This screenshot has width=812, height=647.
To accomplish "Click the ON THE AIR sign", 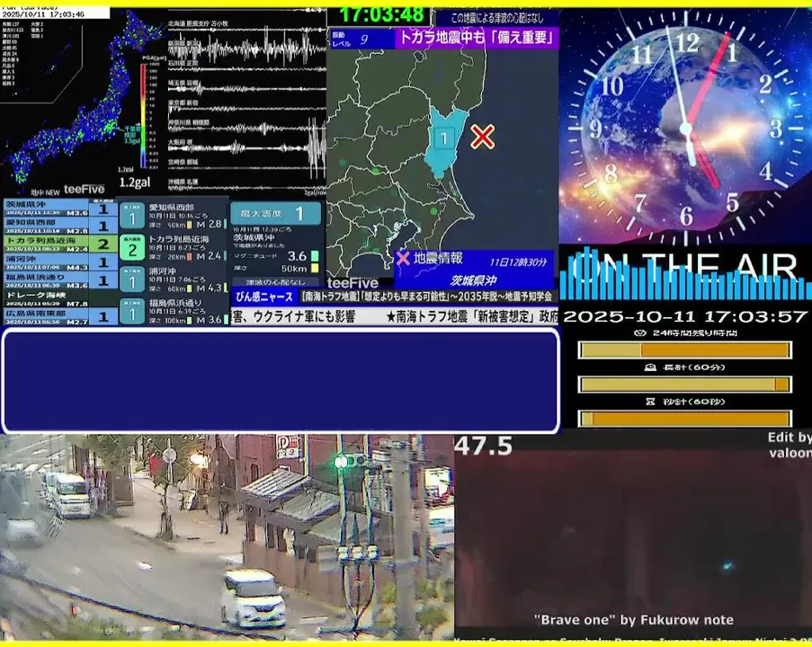I will [x=684, y=268].
